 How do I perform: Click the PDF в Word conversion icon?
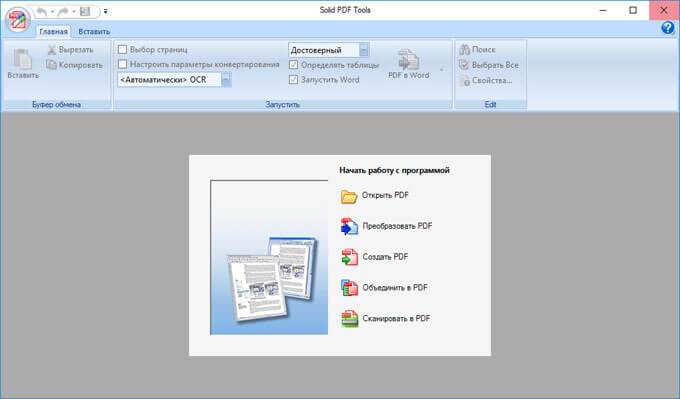[409, 59]
